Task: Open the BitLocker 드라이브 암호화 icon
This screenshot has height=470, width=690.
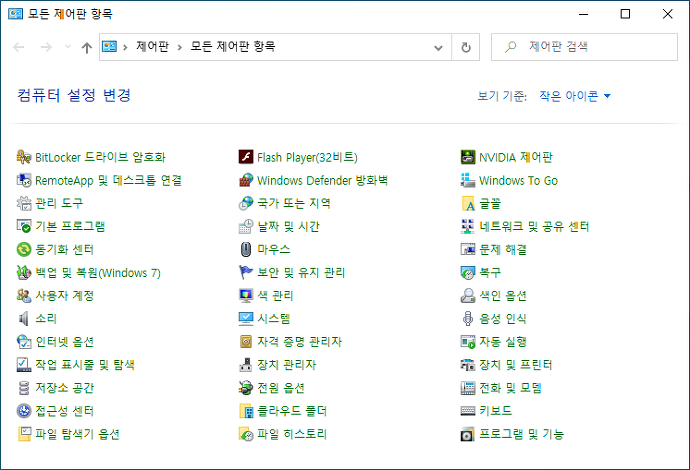Action: point(24,157)
